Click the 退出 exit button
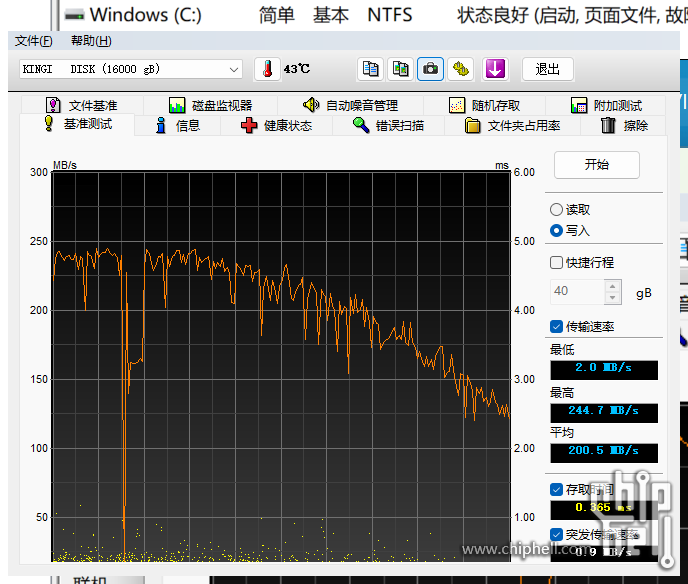688x584 pixels. pyautogui.click(x=548, y=69)
